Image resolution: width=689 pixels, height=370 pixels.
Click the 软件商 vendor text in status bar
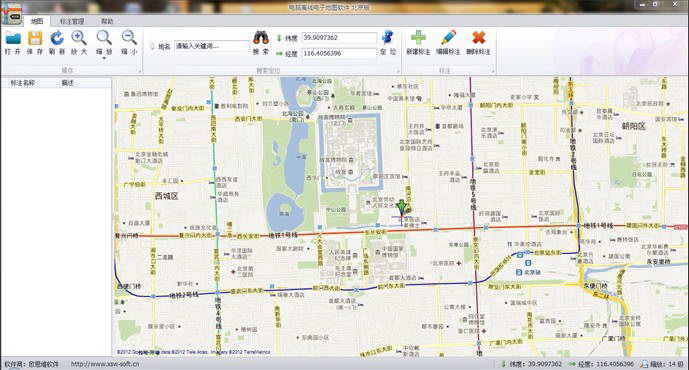[x=31, y=364]
